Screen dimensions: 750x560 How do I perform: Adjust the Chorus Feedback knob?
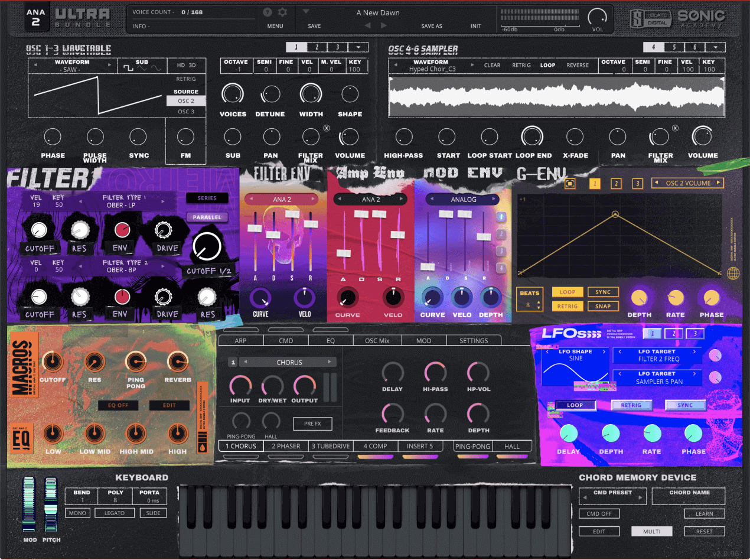pos(392,414)
